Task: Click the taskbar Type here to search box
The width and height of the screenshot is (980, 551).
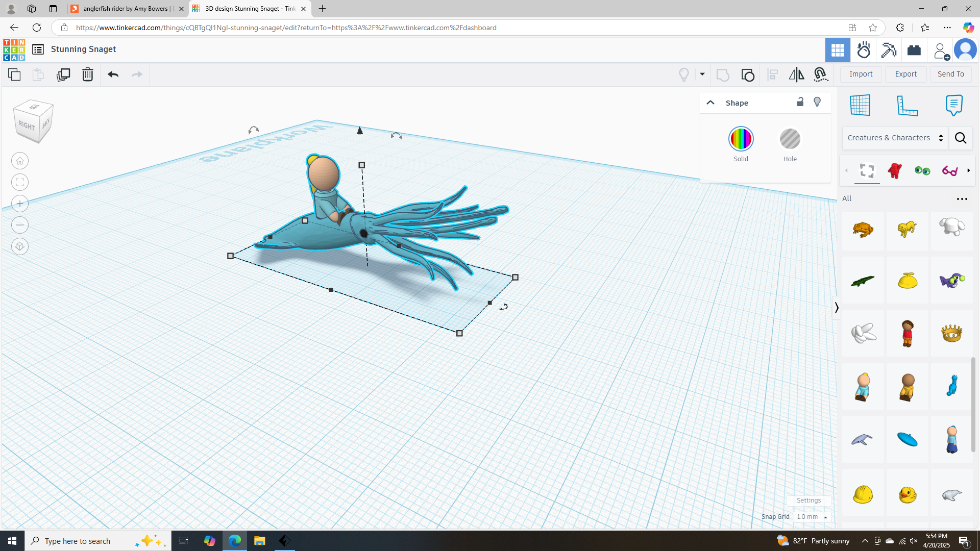Action: 98,541
